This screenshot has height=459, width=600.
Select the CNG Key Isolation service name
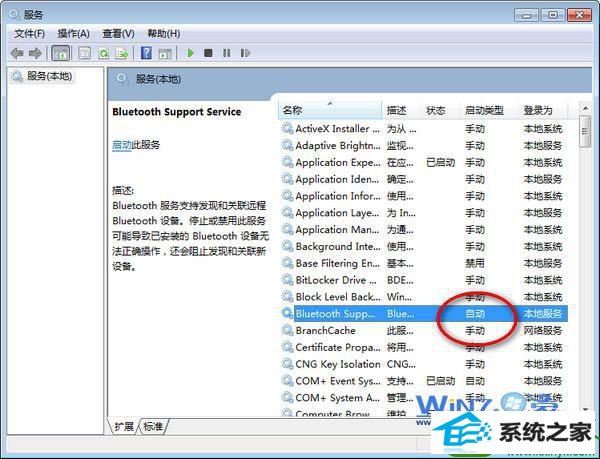click(x=338, y=364)
